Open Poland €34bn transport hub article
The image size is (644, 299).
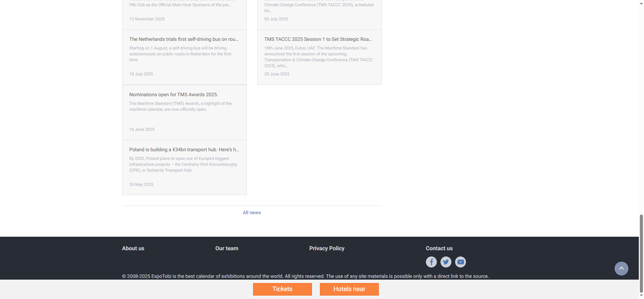pos(184,149)
